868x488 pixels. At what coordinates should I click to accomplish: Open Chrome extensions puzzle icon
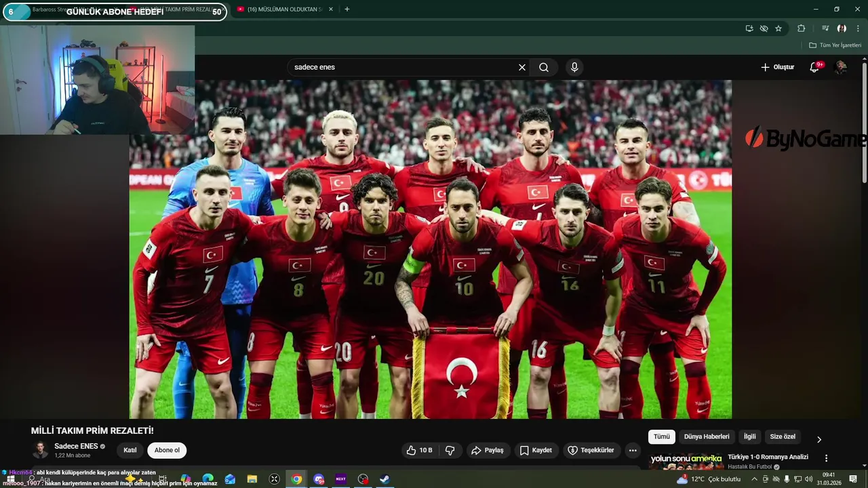(802, 28)
